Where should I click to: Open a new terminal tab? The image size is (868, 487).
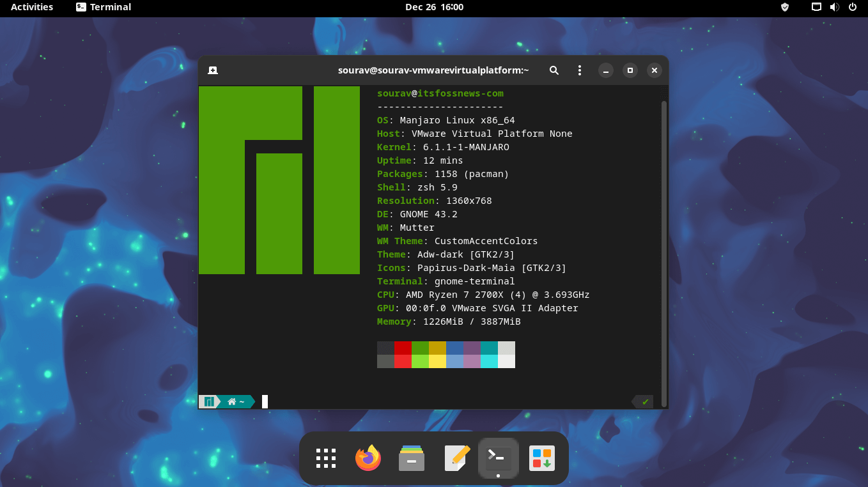pos(213,70)
